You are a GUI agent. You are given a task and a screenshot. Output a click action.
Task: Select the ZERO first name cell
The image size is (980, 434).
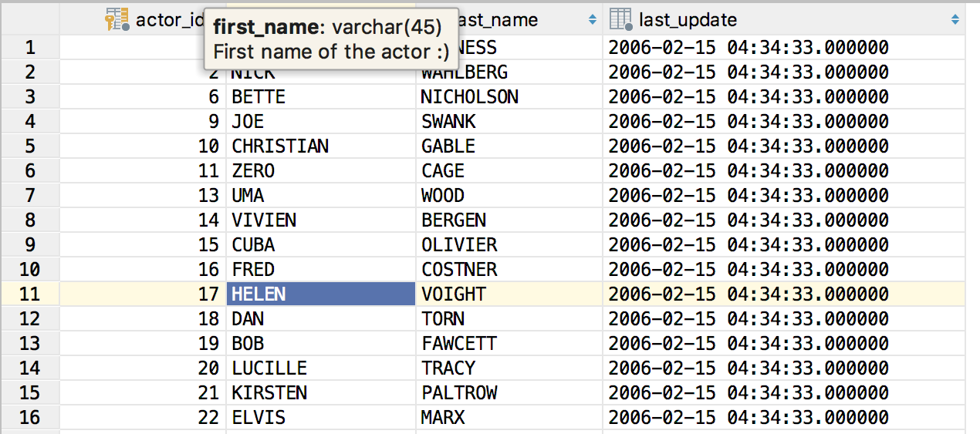pyautogui.click(x=320, y=170)
